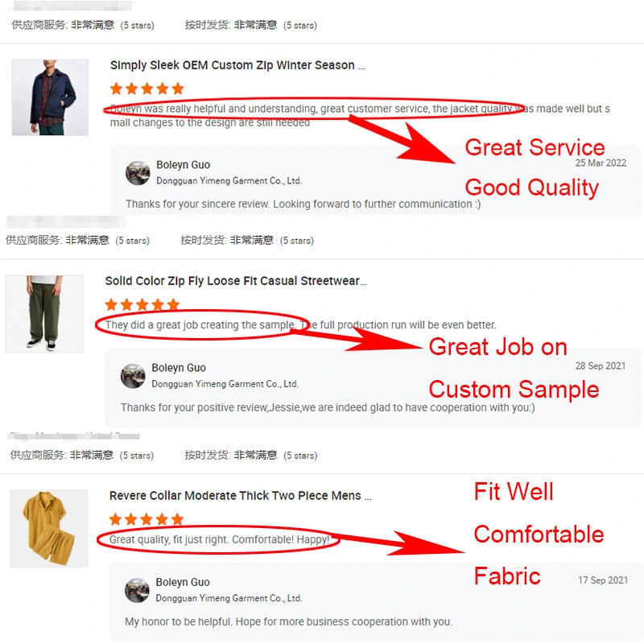The width and height of the screenshot is (644, 644).
Task: Click Dongguan Yimeng Garment Co. in the 17 Sep 2021 reply
Action: coord(229,598)
